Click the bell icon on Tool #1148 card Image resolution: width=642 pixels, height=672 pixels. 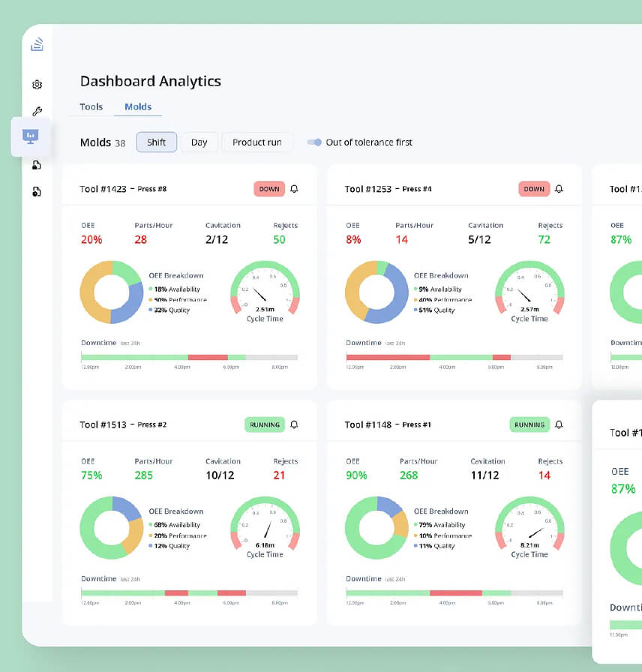click(559, 424)
